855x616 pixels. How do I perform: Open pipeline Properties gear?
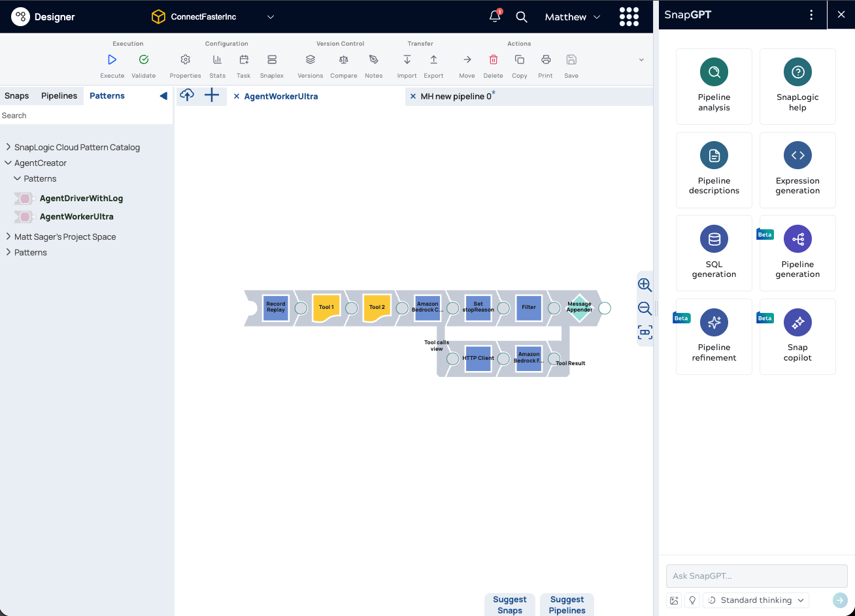(x=185, y=59)
